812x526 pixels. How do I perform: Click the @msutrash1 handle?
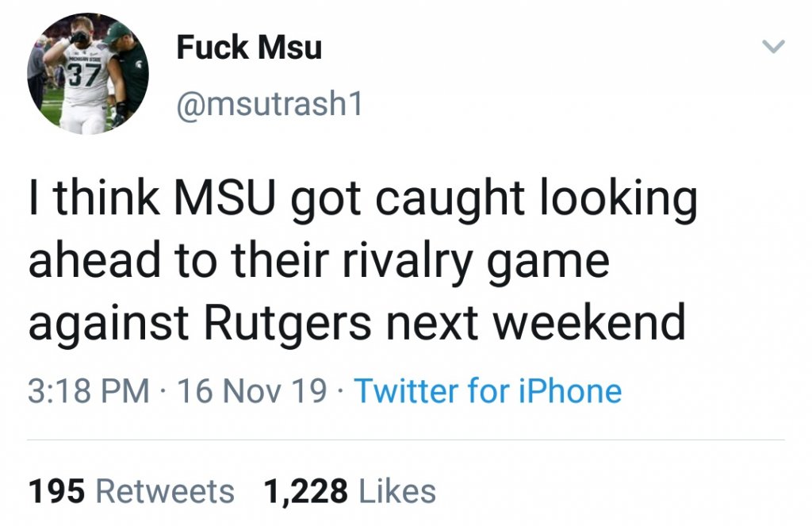coord(269,106)
